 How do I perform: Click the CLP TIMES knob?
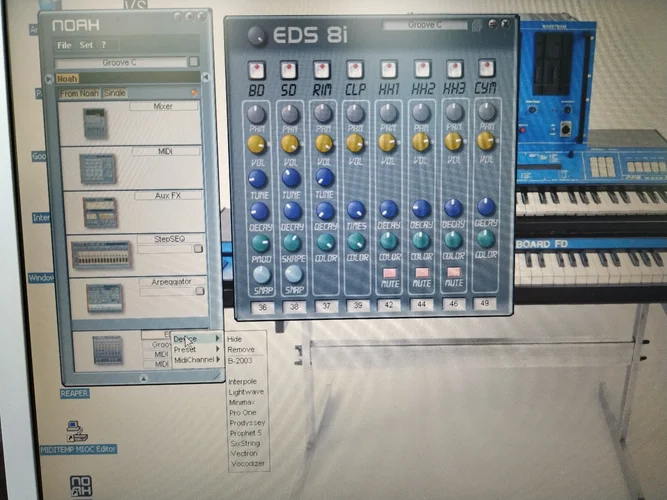[x=356, y=210]
